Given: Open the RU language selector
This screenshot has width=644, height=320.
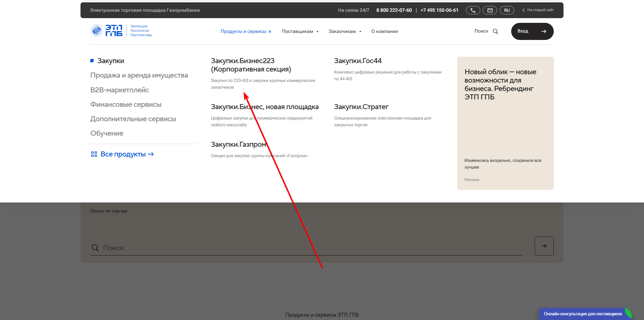Looking at the screenshot, I should coord(507,10).
